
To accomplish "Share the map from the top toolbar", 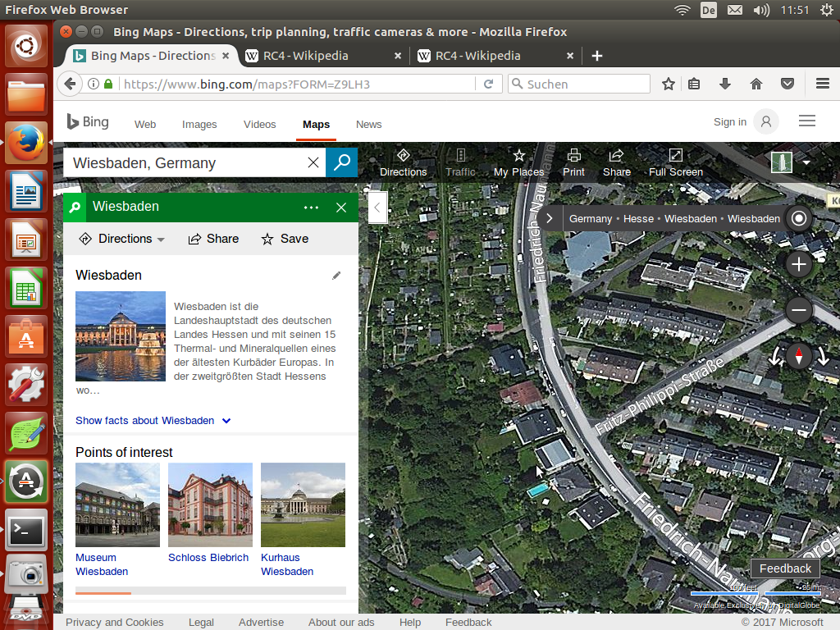I will [x=617, y=163].
